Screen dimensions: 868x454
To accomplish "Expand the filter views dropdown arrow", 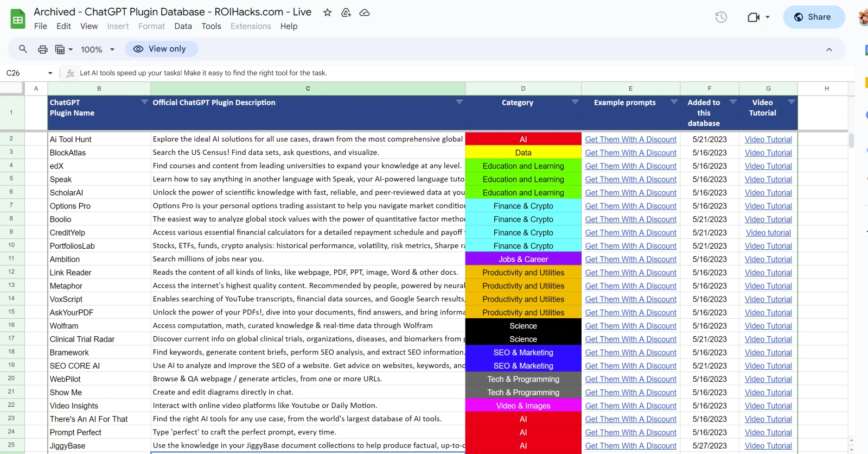I will pos(71,49).
